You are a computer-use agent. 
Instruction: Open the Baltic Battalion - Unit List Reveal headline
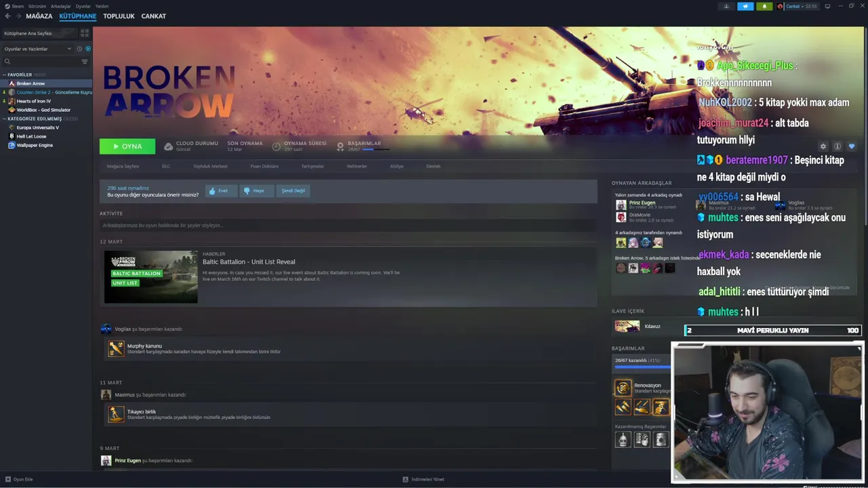click(249, 262)
